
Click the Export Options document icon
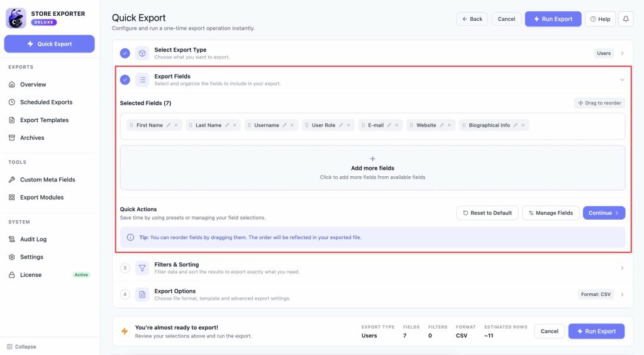coord(142,295)
